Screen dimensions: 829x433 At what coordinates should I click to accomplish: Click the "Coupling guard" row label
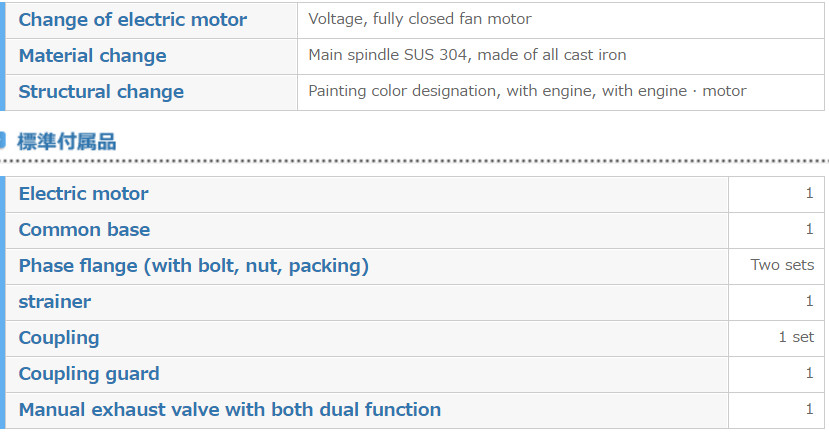[89, 374]
